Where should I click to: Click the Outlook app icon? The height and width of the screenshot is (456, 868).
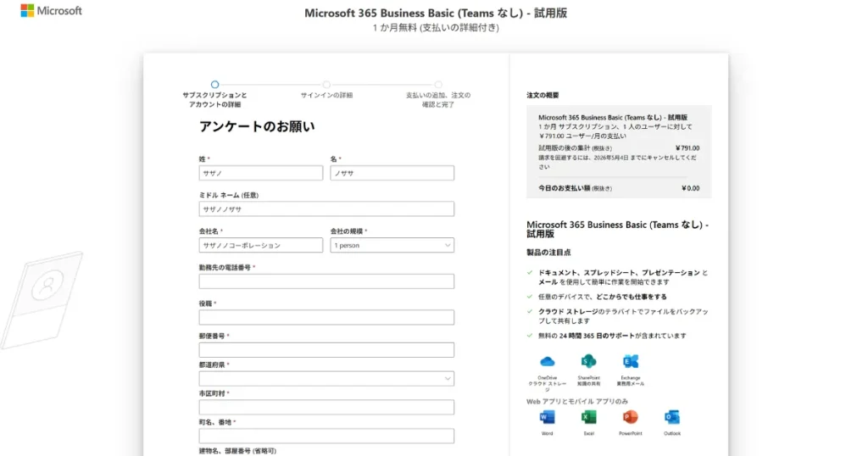(x=672, y=417)
